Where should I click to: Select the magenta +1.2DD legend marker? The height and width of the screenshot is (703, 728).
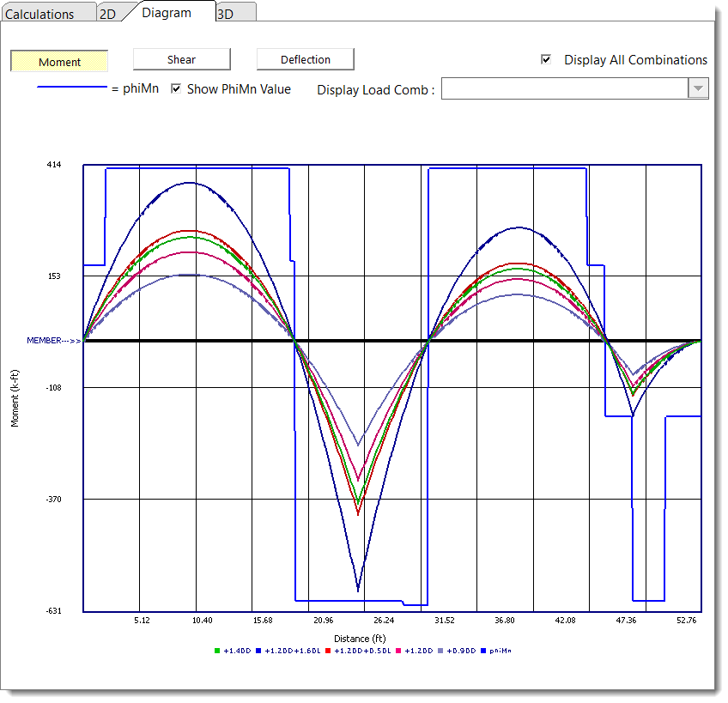click(x=398, y=651)
